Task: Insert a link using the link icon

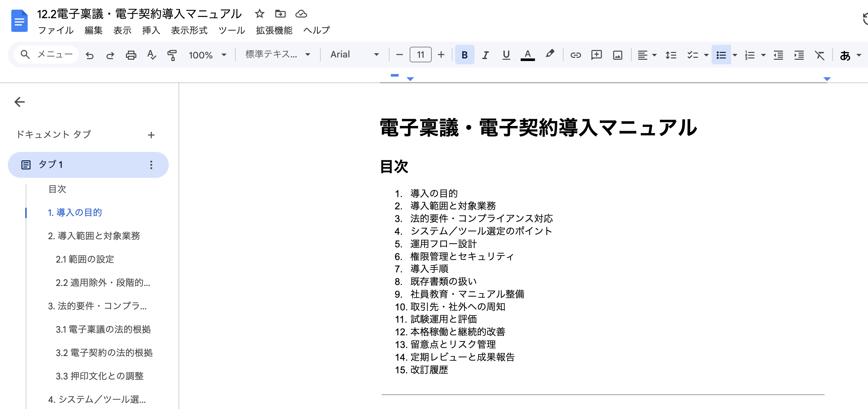Action: click(x=575, y=55)
